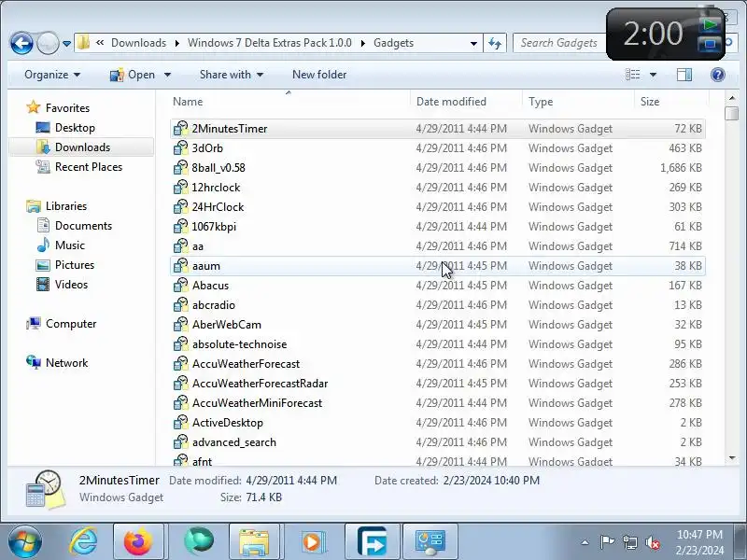Viewport: 747px width, 560px height.
Task: Select the 2MinutesTimer gadget file icon
Action: pyautogui.click(x=180, y=129)
